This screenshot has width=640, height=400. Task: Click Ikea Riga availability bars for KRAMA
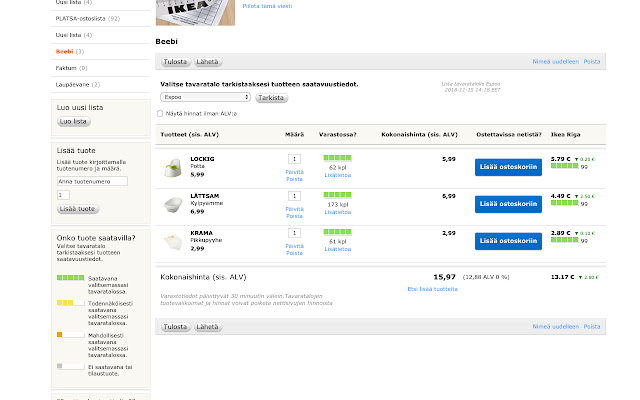563,241
